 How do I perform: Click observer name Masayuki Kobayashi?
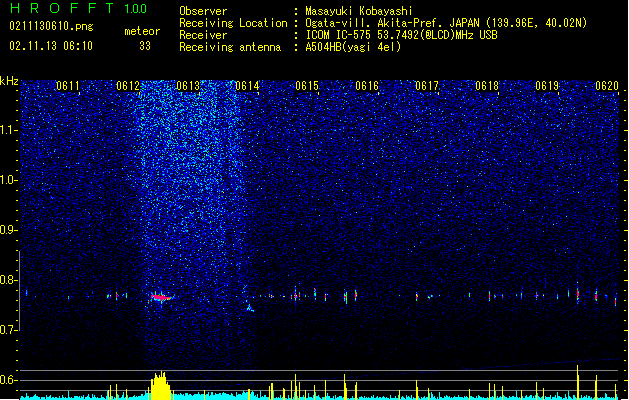[x=359, y=11]
